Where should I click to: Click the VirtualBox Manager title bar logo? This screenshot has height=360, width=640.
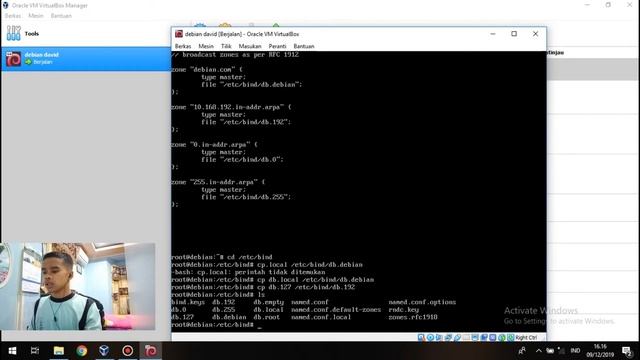pos(5,5)
